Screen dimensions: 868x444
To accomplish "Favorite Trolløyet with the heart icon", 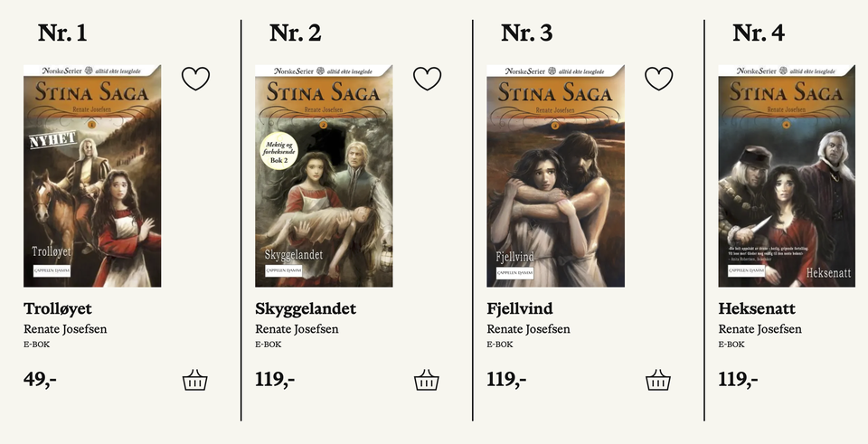I will [196, 79].
